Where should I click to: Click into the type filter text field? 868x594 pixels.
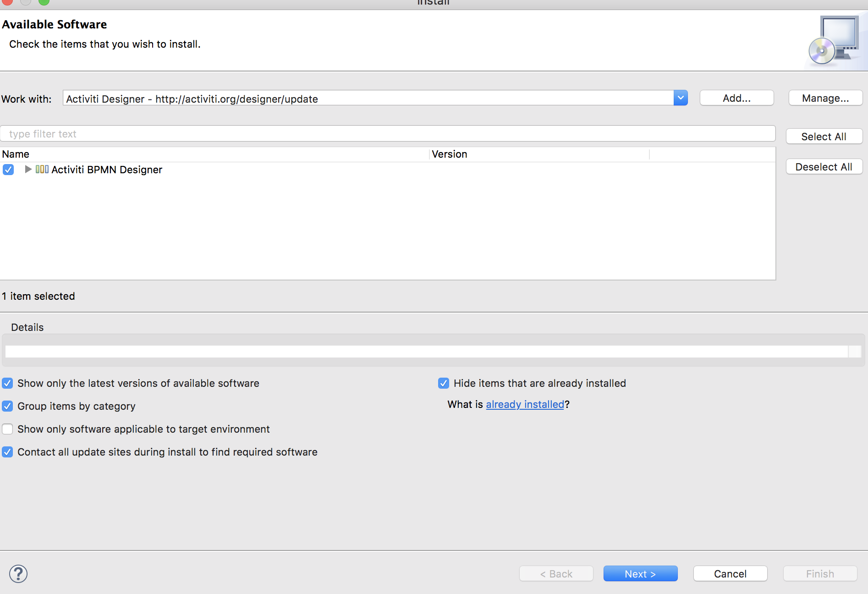point(387,134)
